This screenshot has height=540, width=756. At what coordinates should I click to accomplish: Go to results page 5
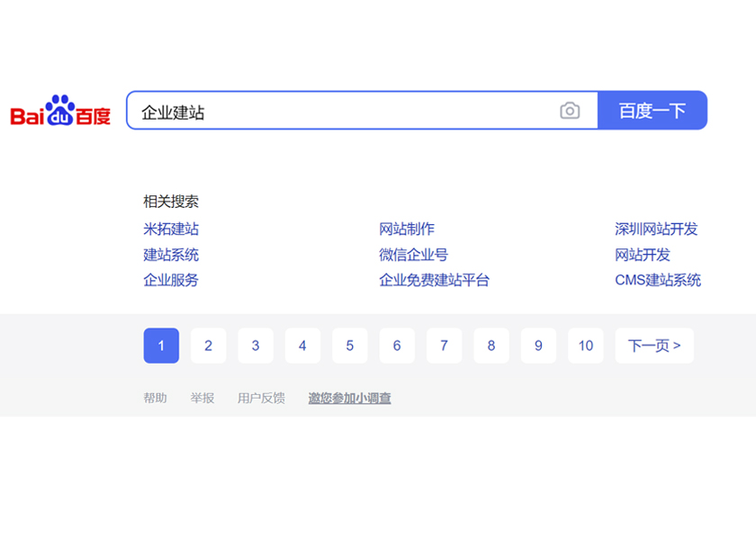coord(349,346)
